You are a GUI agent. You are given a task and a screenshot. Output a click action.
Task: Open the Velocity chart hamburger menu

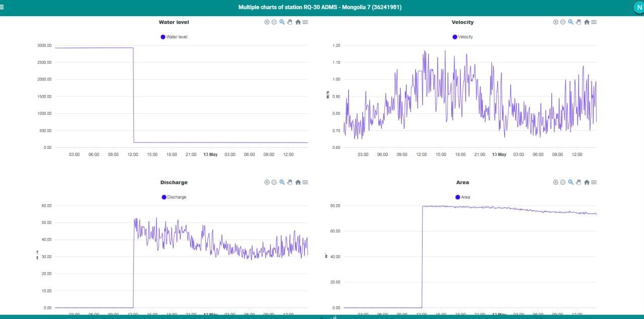point(594,22)
